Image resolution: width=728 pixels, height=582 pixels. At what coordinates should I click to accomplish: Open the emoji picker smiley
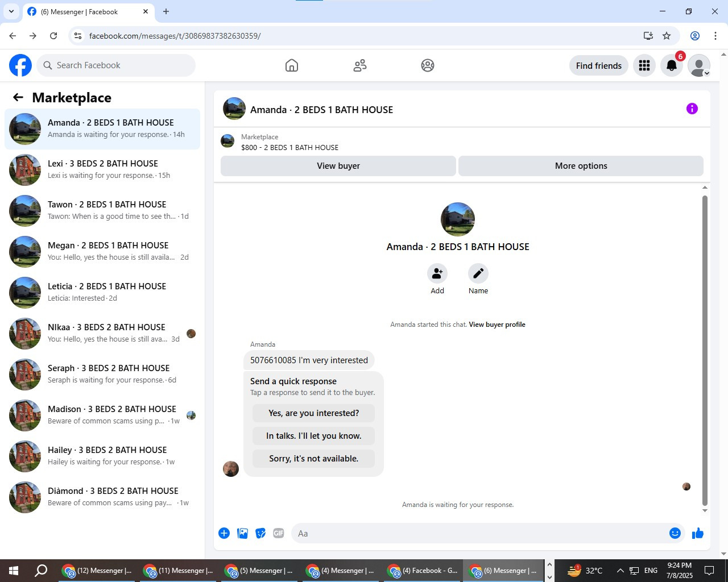point(675,533)
